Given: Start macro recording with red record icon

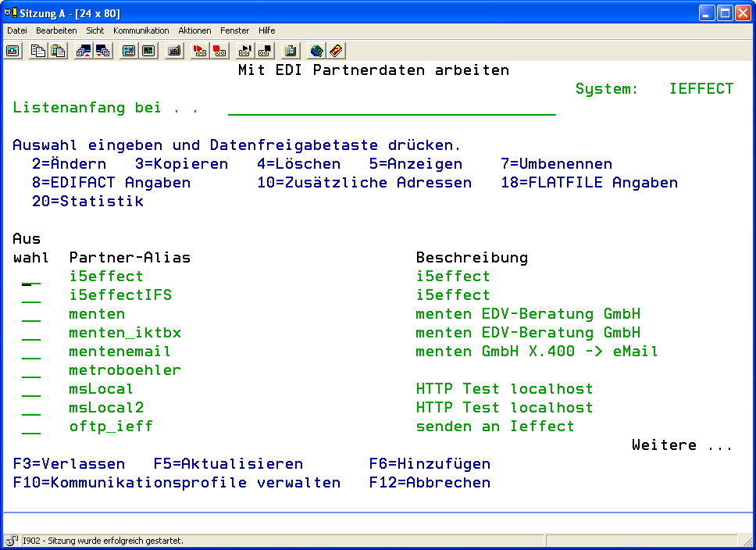Looking at the screenshot, I should [x=200, y=51].
